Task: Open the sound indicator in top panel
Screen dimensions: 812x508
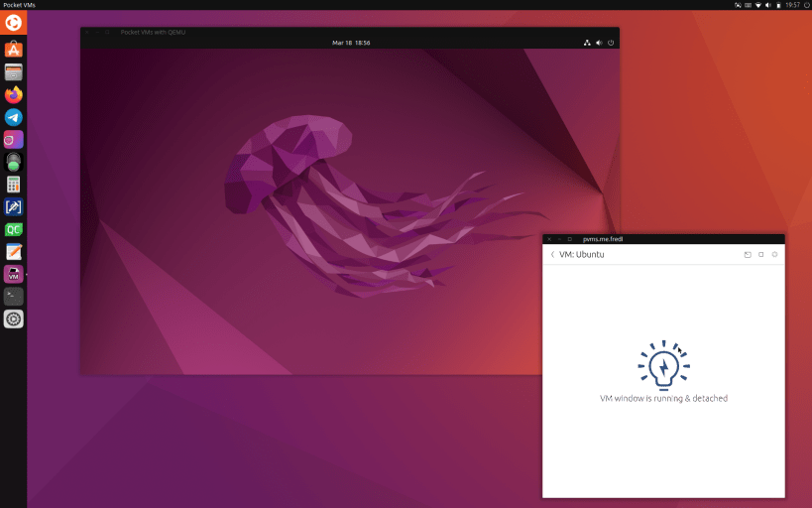Action: [768, 5]
